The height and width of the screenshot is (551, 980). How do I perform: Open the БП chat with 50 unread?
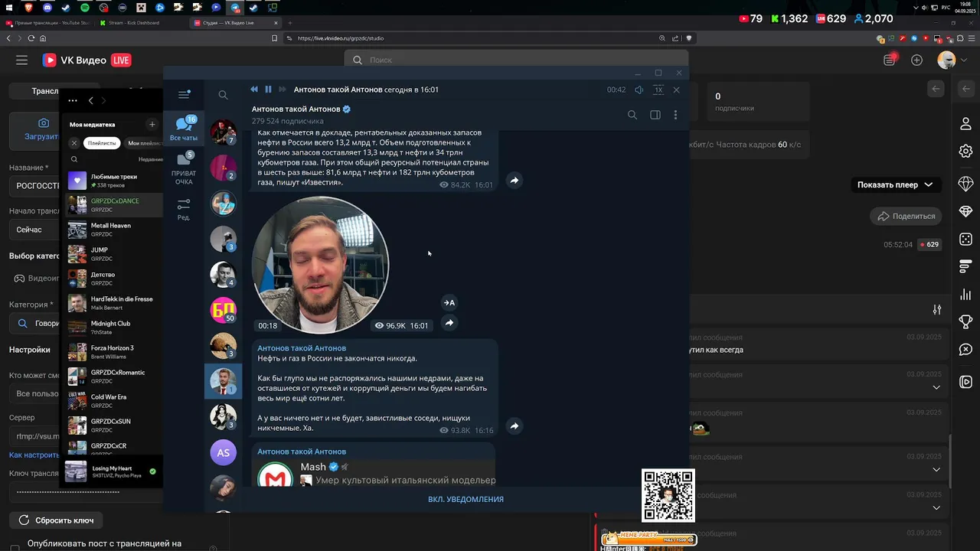[223, 309]
